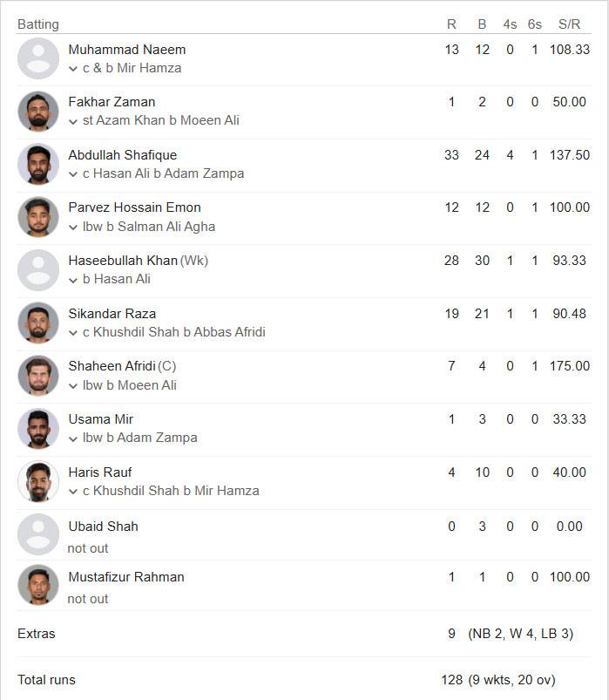Open the chevron beside lbw b Salman Ali Agha
This screenshot has width=609, height=700.
pos(73,228)
